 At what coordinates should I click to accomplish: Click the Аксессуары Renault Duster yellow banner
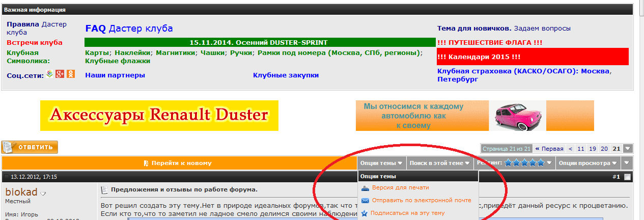159,116
